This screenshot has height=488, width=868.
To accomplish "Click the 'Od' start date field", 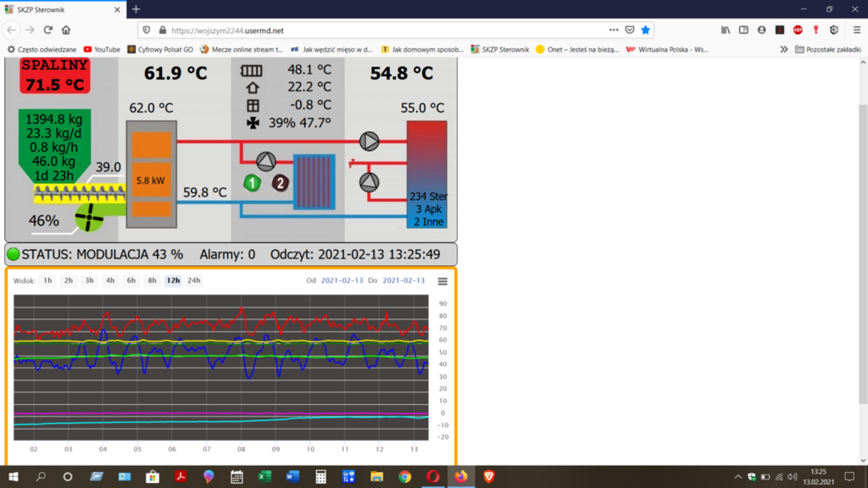I will pyautogui.click(x=342, y=280).
